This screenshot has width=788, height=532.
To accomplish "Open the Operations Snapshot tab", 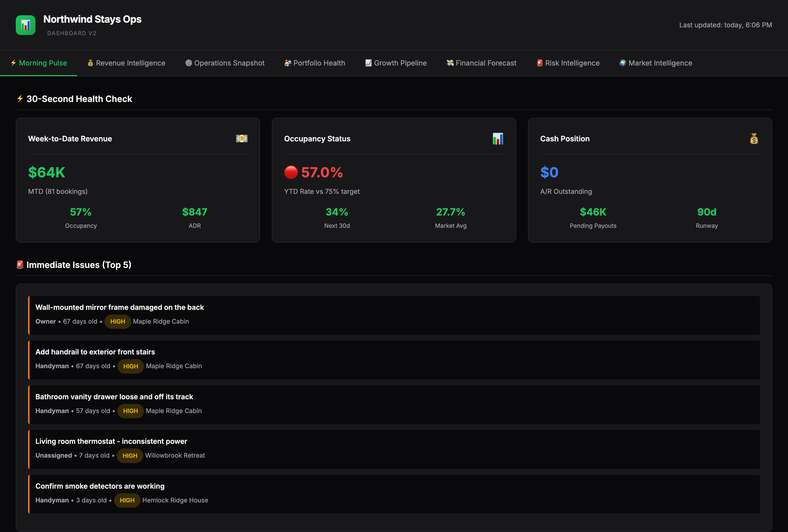I will tap(225, 63).
